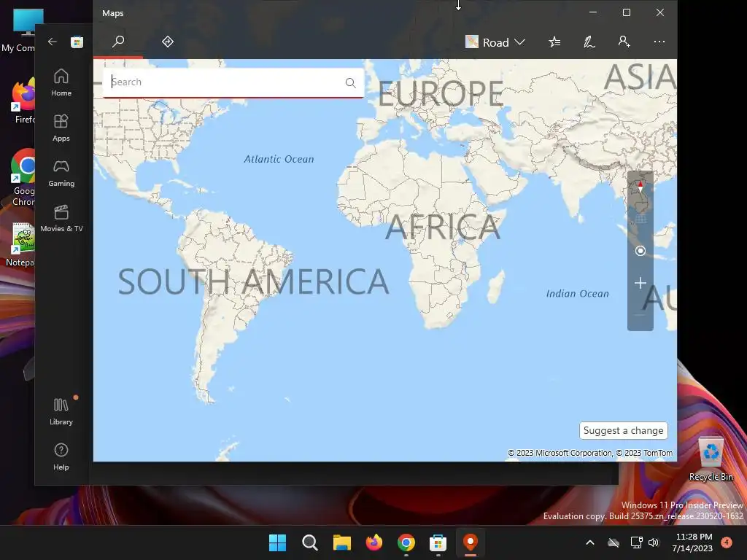Open Home in Microsoft Store sidebar
The image size is (747, 560).
[61, 83]
